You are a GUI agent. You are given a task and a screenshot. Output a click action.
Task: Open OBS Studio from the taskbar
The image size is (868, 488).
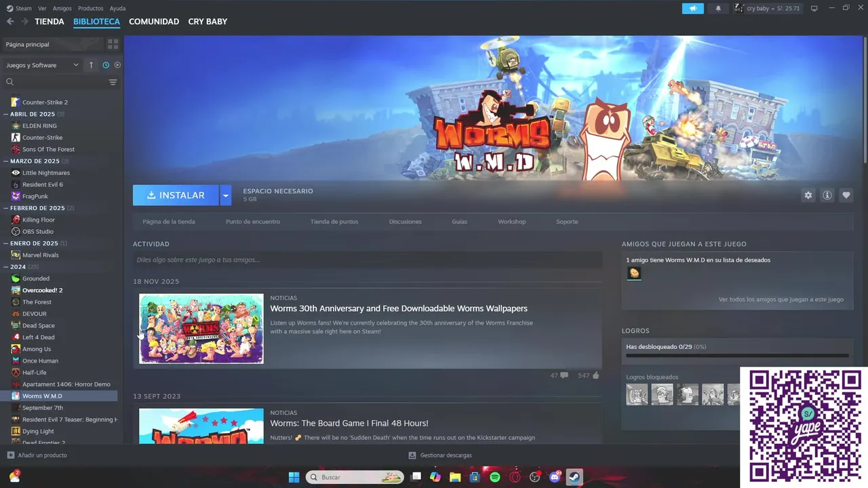point(535,477)
